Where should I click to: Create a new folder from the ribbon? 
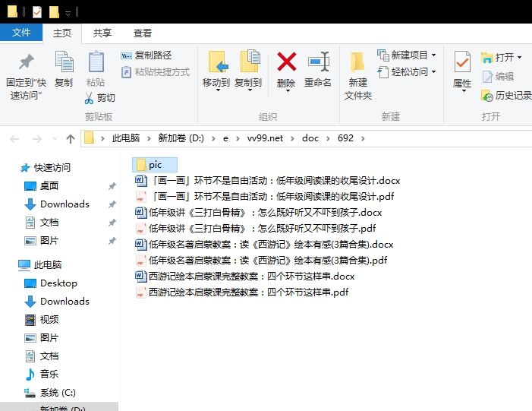[358, 75]
